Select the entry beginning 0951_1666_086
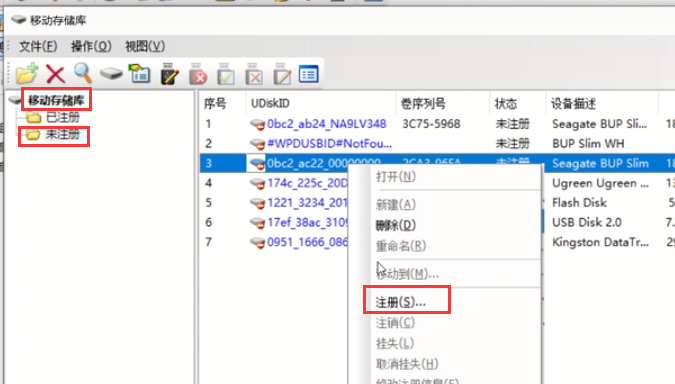The height and width of the screenshot is (384, 675). pyautogui.click(x=307, y=242)
